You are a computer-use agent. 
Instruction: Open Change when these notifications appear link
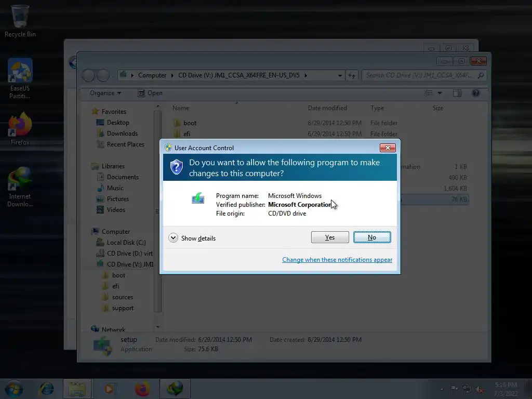337,260
